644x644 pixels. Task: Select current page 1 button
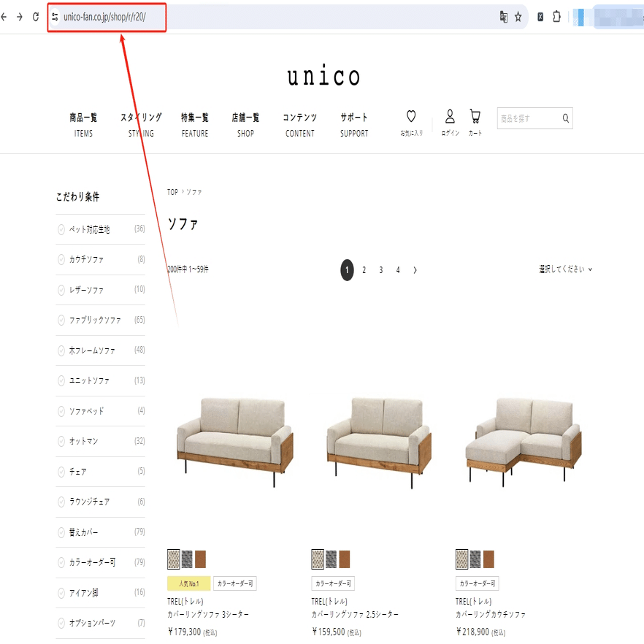[x=347, y=270]
